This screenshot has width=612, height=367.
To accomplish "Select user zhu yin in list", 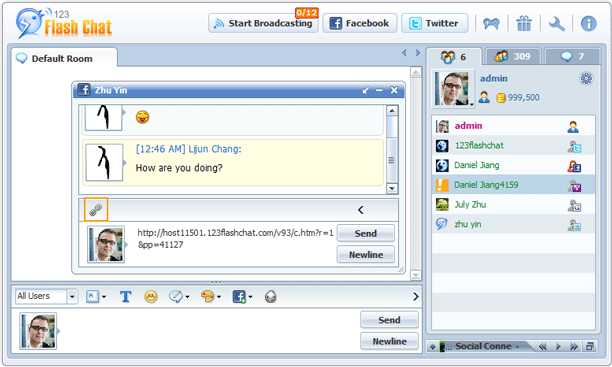I will [x=513, y=224].
